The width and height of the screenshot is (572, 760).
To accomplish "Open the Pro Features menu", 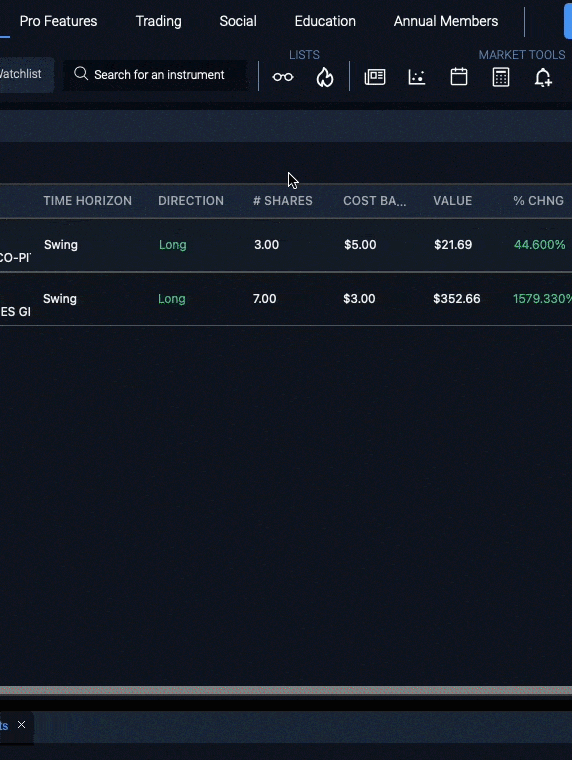I will pos(58,21).
